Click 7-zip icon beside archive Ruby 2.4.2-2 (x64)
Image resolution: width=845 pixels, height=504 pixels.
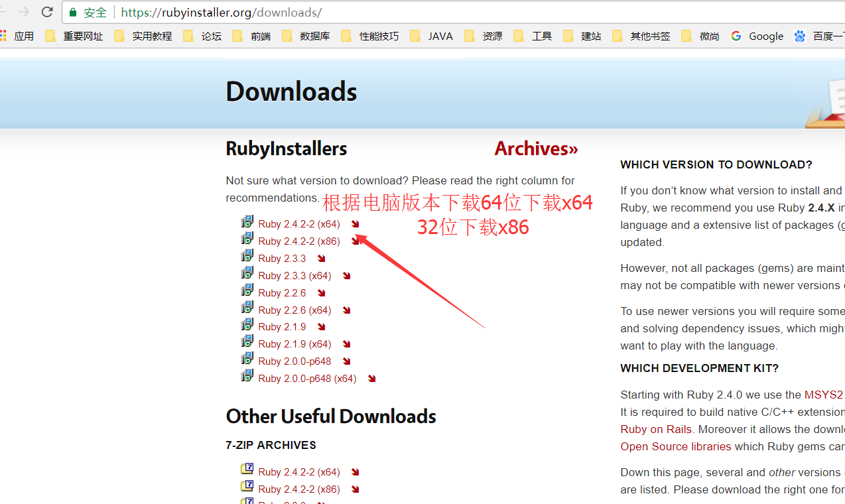[x=247, y=469]
